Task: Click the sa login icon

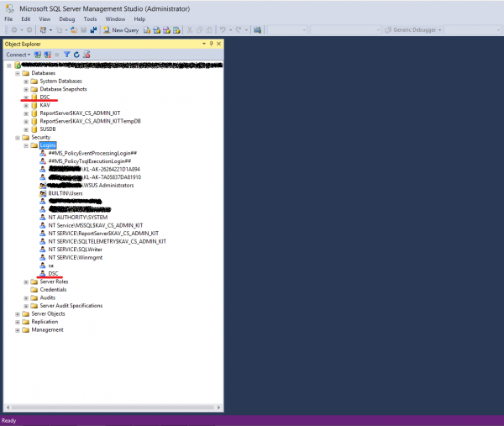Action: (x=43, y=266)
